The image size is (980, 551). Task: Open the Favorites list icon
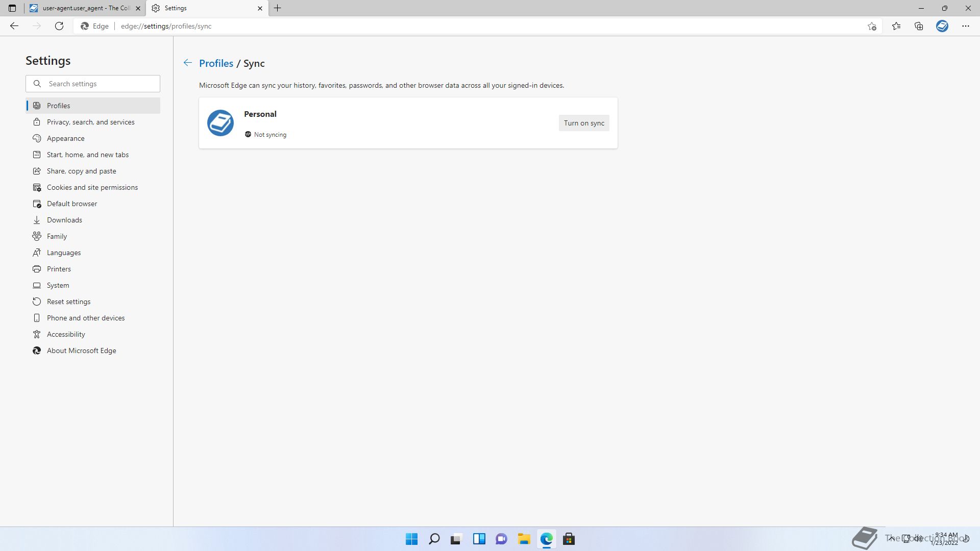896,26
